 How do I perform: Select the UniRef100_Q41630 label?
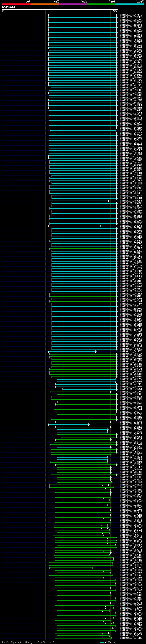pyautogui.click(x=131, y=100)
